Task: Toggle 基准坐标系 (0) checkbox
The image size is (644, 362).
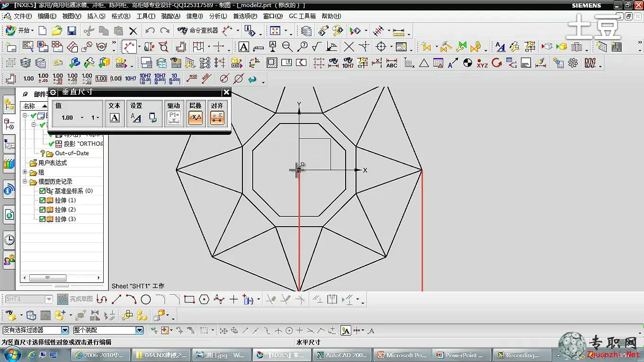Action: pos(43,191)
